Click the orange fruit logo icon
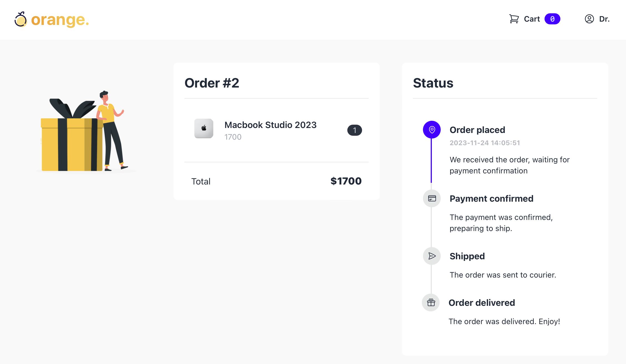Image resolution: width=626 pixels, height=364 pixels. point(20,19)
